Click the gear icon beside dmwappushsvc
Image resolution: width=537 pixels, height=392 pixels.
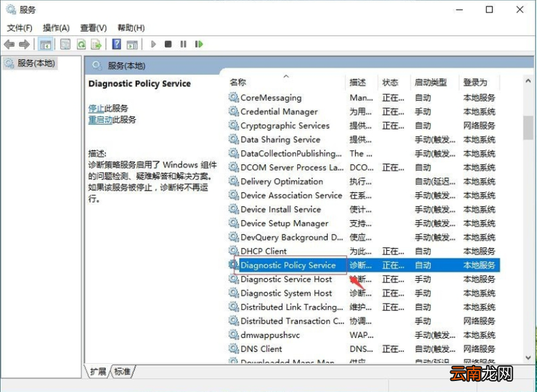pos(233,335)
